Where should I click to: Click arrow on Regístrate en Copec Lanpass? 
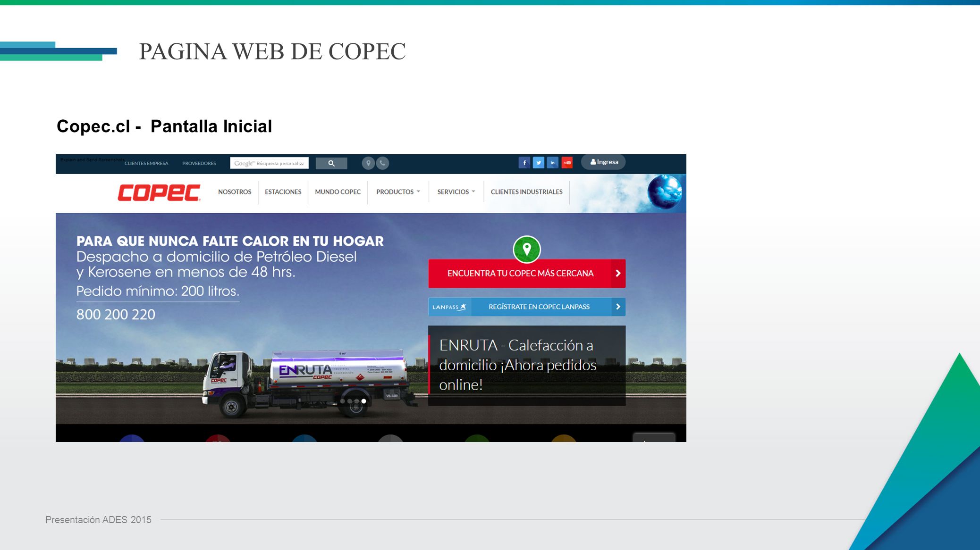618,307
